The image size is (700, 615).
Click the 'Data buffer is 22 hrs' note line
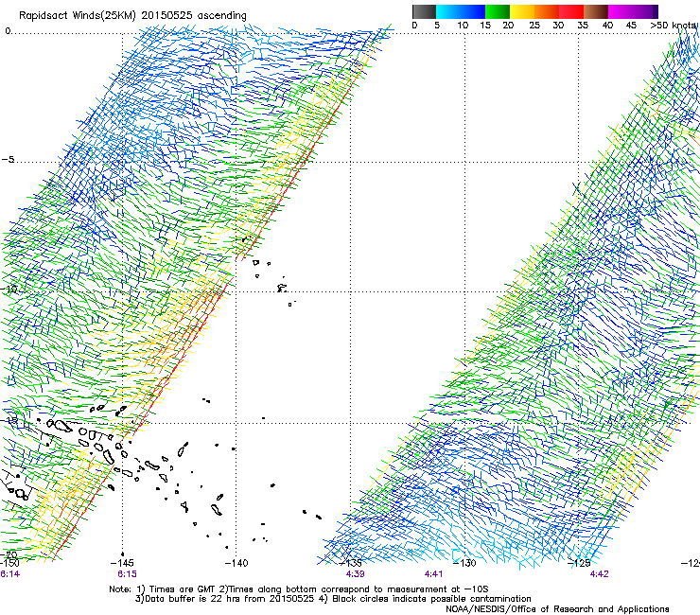click(333, 599)
